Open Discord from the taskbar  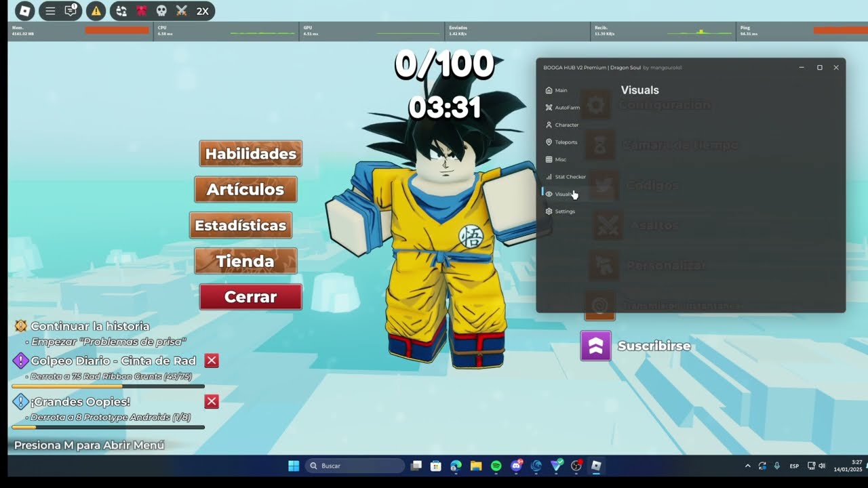tap(516, 466)
